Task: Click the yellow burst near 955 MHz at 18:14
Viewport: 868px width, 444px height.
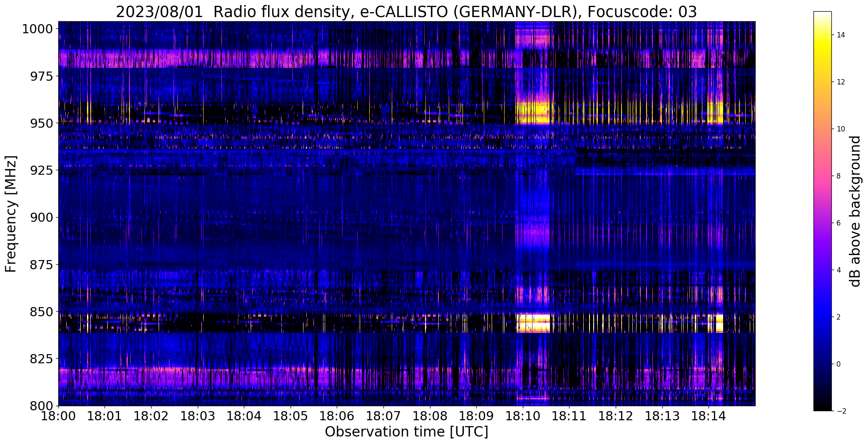Action: [x=716, y=113]
